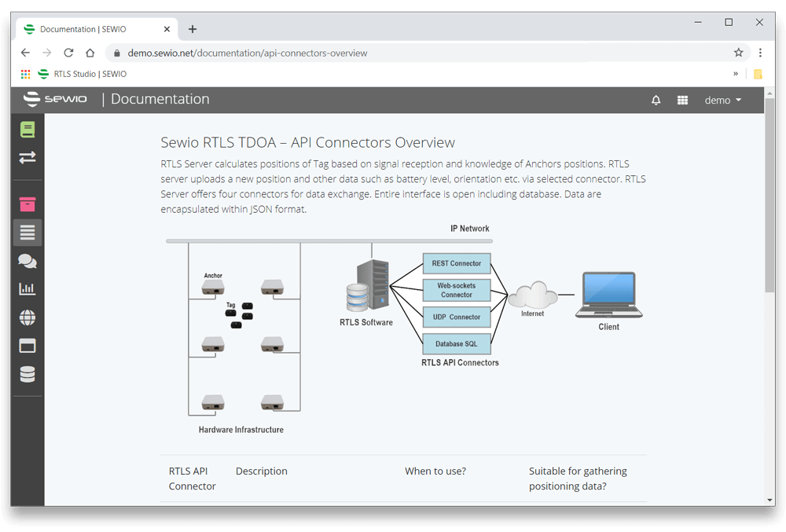
Task: Expand the hidden bookmarks chevron
Action: pyautogui.click(x=735, y=73)
